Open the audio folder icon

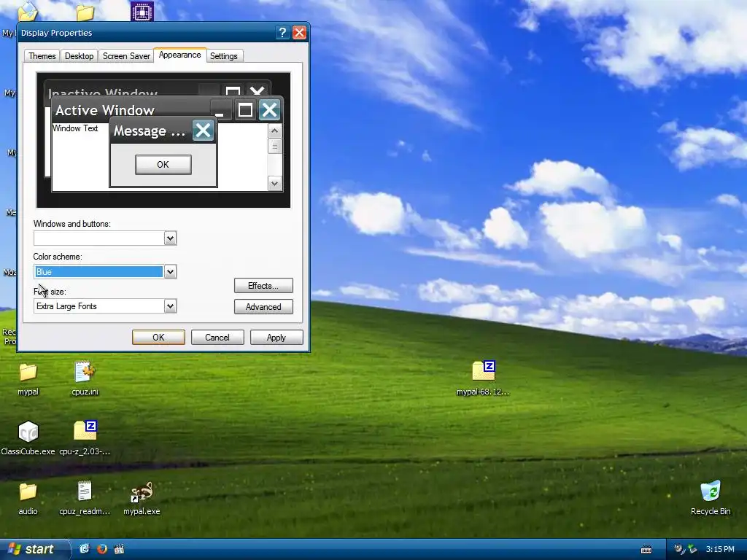28,491
